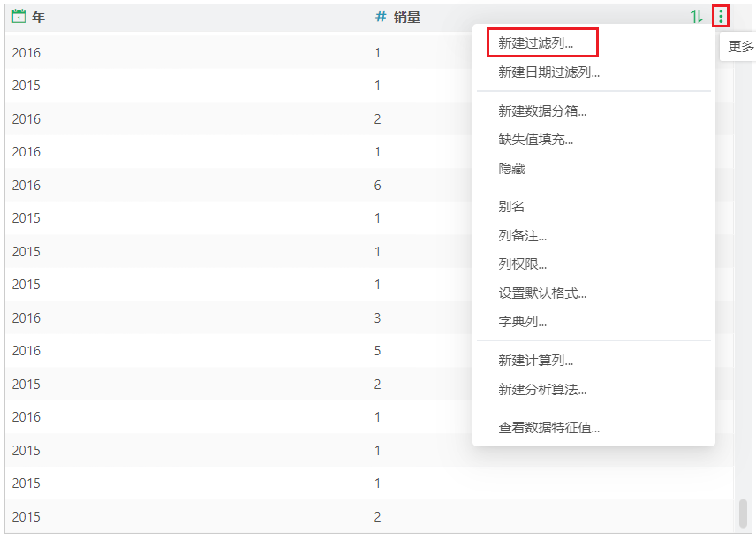Viewport: 756px width, 541px height.
Task: Choose 新建日期过滤列 menu entry
Action: coord(548,72)
